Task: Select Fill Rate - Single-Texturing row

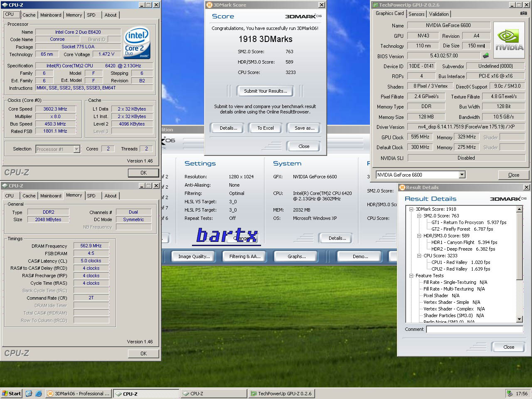Action: 455,282
